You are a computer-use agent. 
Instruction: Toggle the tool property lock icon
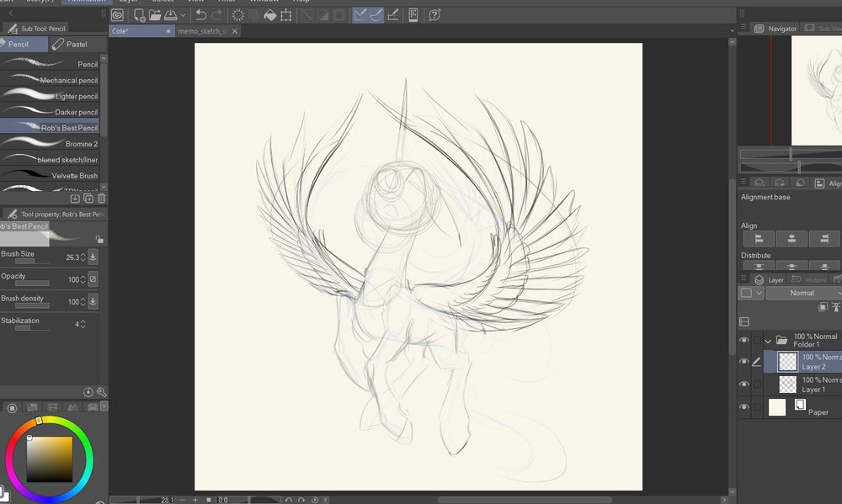99,239
